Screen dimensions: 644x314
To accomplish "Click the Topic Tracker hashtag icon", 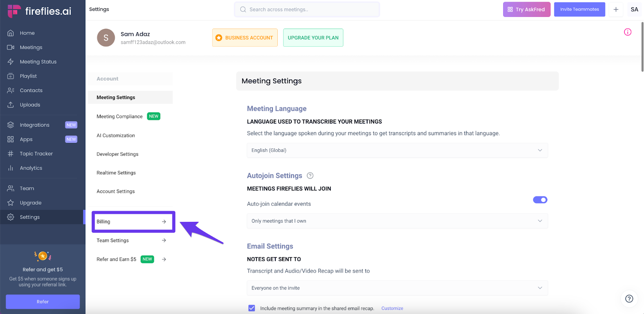I will (10, 154).
